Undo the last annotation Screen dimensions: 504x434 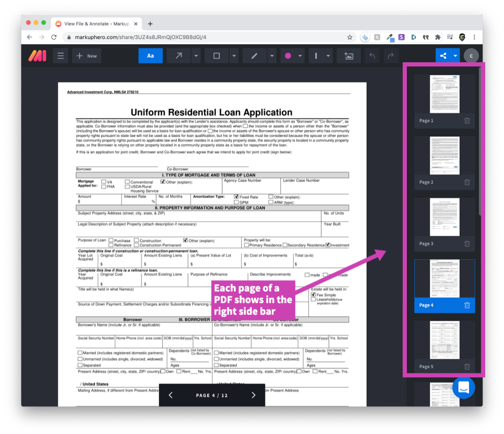(372, 56)
